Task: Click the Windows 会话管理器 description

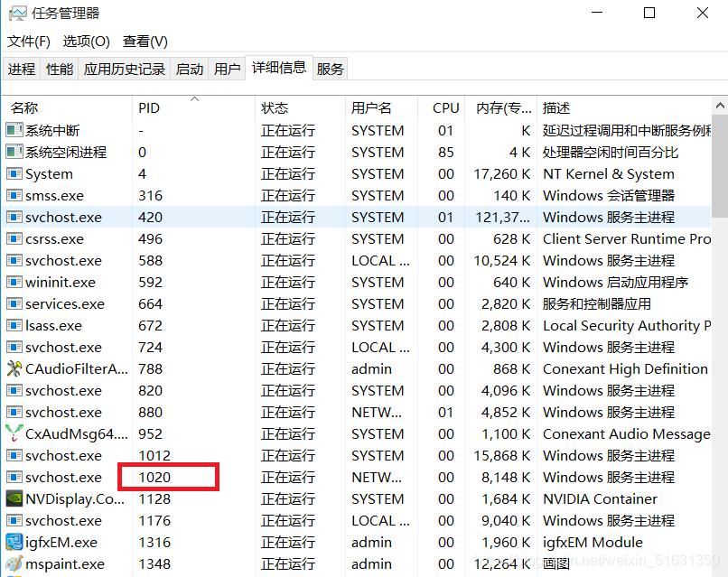Action: [609, 195]
